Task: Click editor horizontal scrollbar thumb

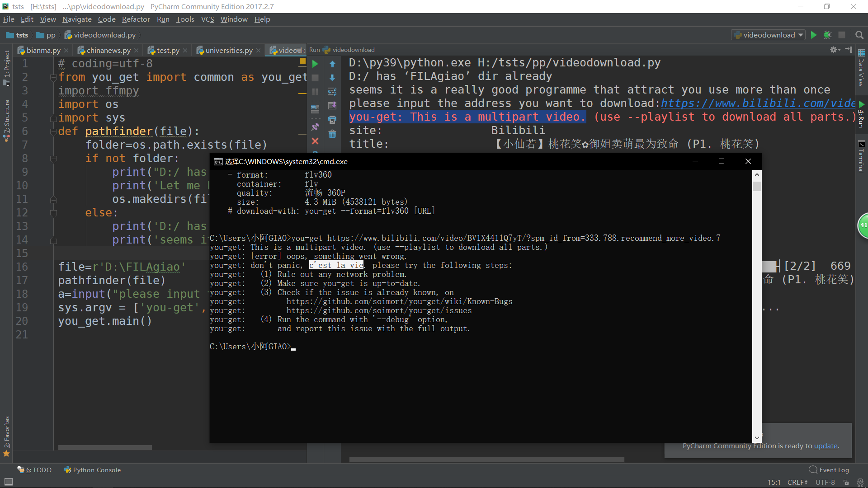Action: [x=105, y=447]
